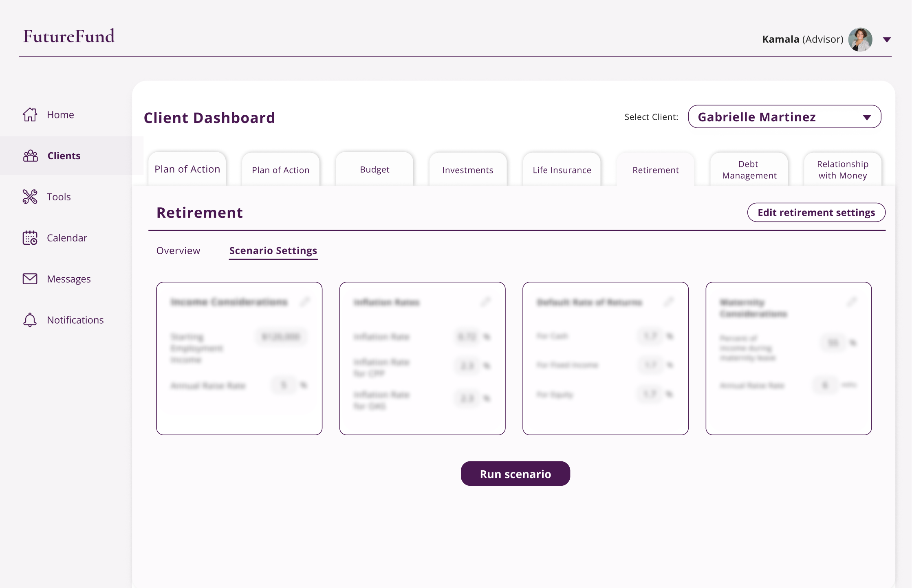Click the pencil icon on the Income Considerations card

coord(305,302)
